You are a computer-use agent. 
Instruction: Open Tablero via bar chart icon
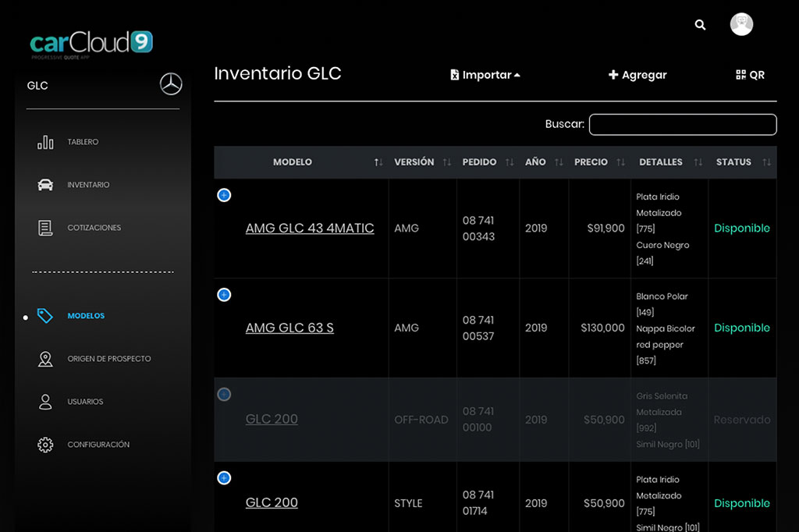click(45, 142)
